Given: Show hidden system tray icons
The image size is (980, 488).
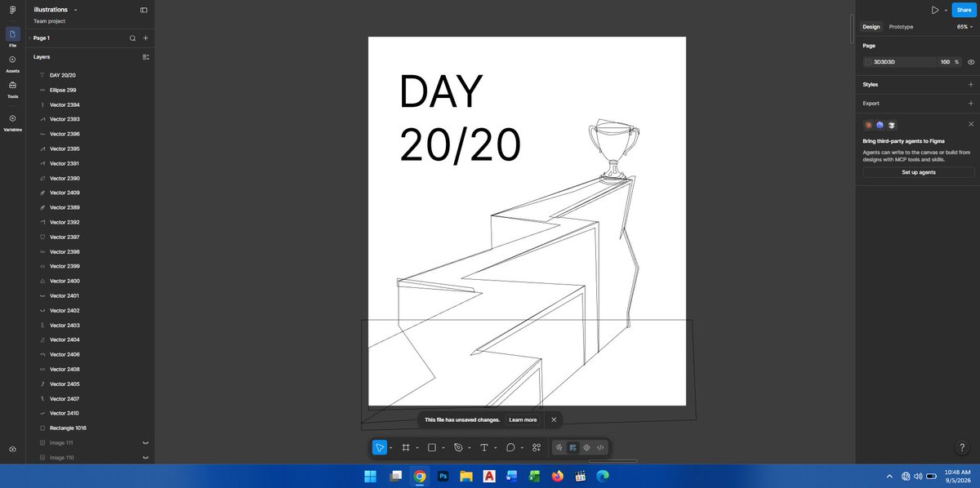Looking at the screenshot, I should coord(889,476).
